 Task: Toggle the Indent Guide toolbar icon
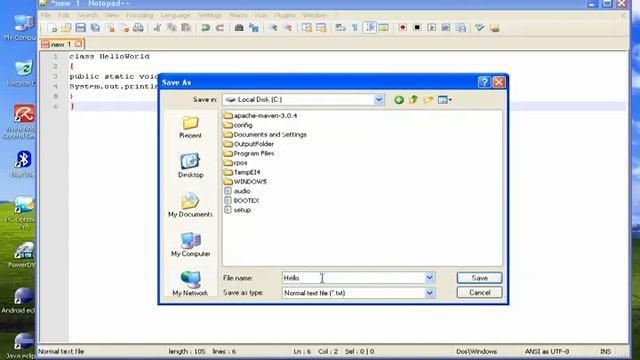click(370, 28)
